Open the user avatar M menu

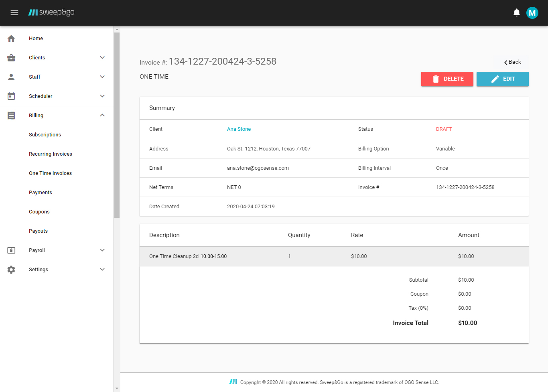(532, 13)
